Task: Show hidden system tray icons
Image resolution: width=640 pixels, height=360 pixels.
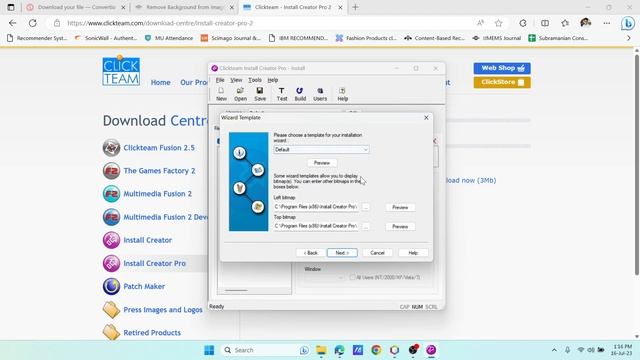Action: pos(554,350)
